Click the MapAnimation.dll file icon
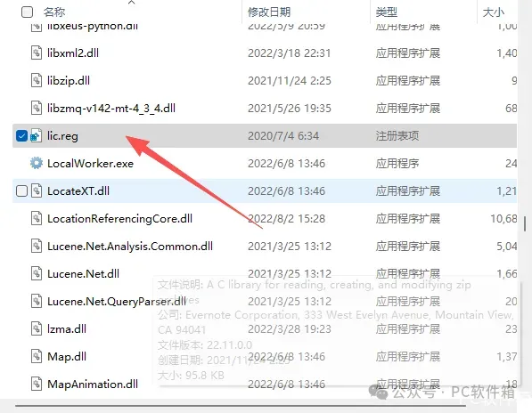532x413 pixels. click(x=37, y=384)
